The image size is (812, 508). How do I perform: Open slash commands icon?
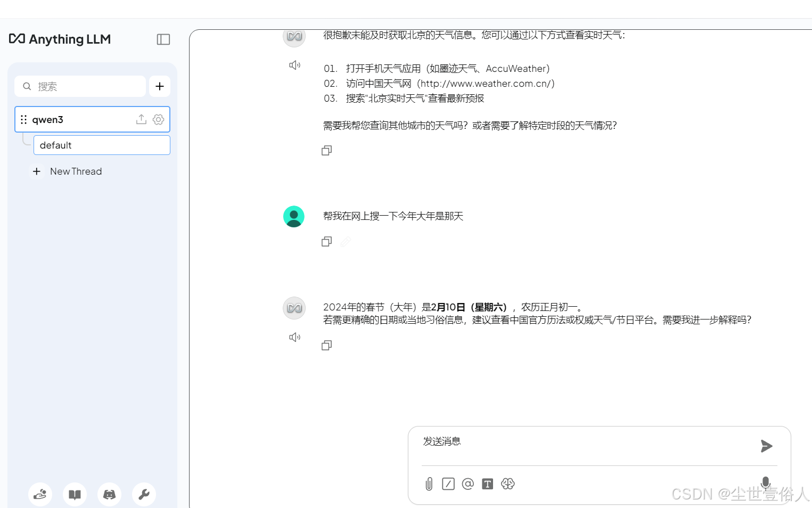[448, 484]
